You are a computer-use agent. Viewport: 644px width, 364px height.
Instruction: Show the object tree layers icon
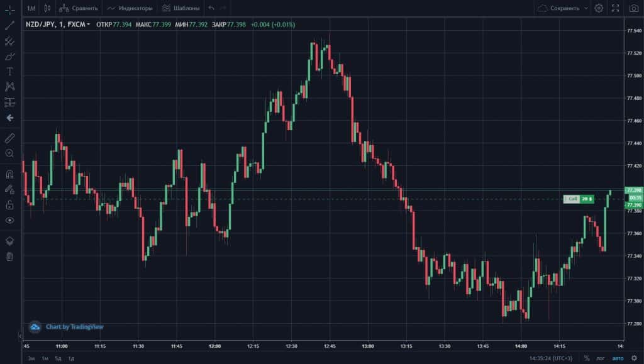pos(9,241)
